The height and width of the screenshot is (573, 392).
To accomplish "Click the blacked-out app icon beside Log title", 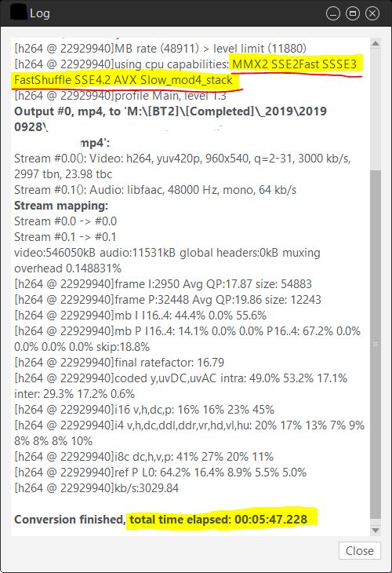I will [19, 13].
